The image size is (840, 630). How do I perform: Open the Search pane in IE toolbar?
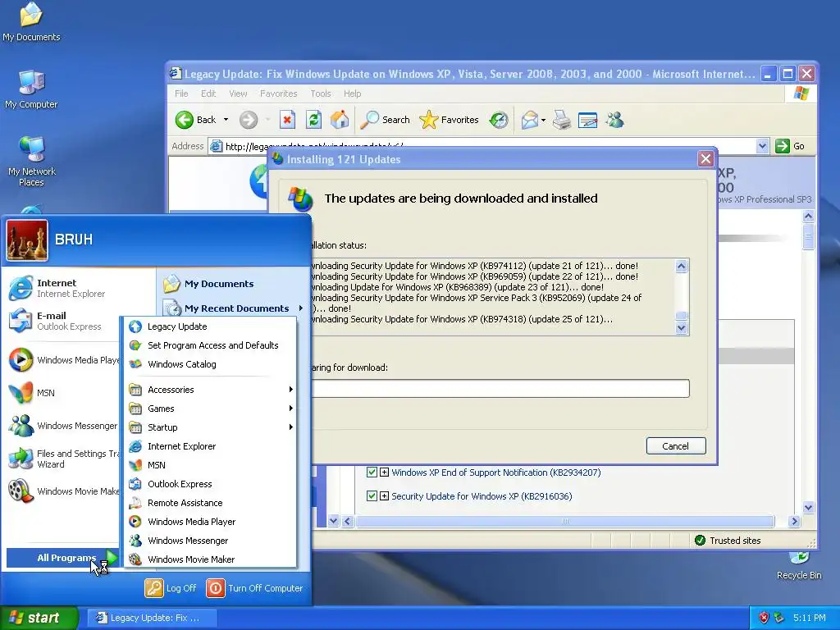[385, 120]
